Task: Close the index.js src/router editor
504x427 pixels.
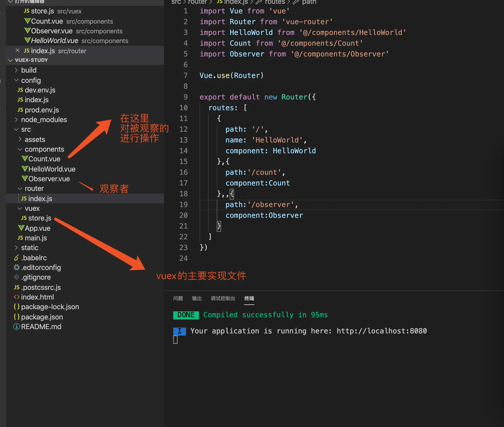Action: coord(17,51)
